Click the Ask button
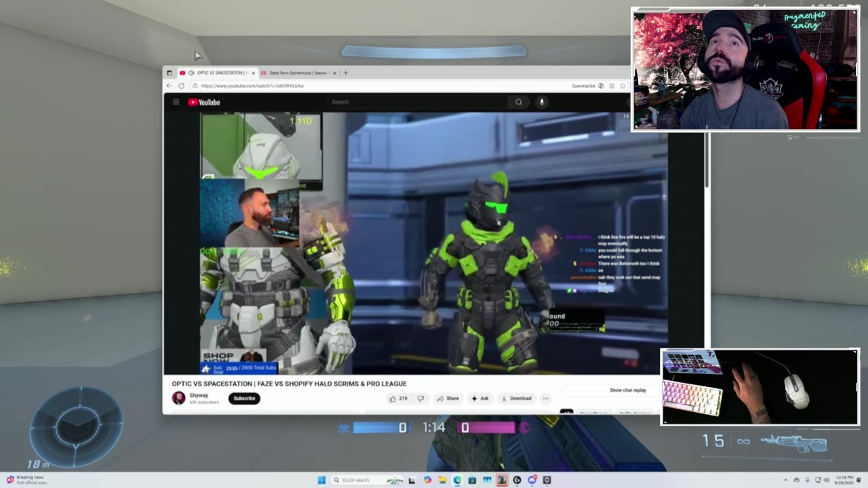The height and width of the screenshot is (488, 868). tap(480, 399)
